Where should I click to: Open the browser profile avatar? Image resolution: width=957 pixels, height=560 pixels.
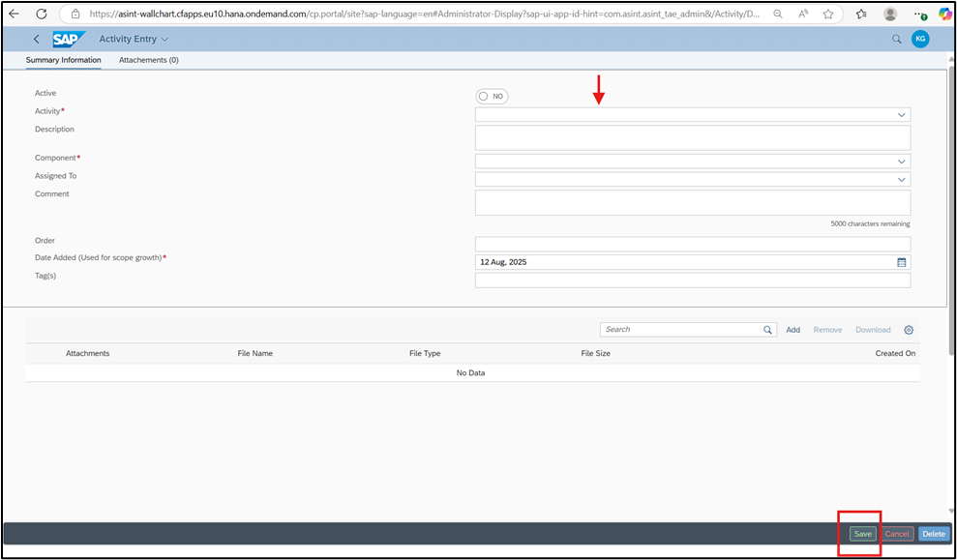[x=890, y=14]
